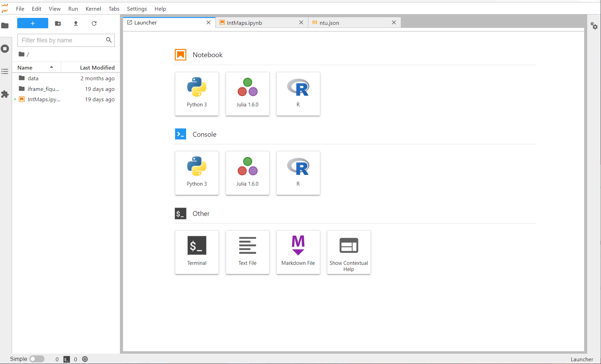Open a Python 3 console
Screen dimensions: 601x364
tap(197, 173)
